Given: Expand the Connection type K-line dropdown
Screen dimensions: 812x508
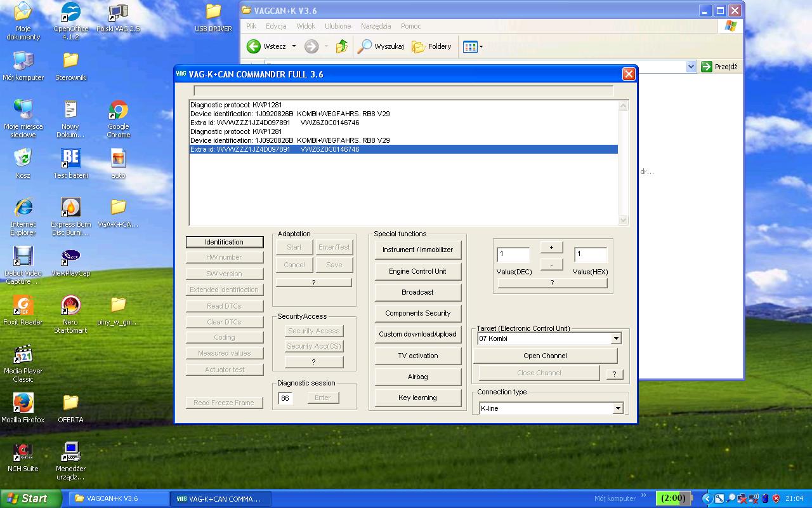Looking at the screenshot, I should 617,408.
